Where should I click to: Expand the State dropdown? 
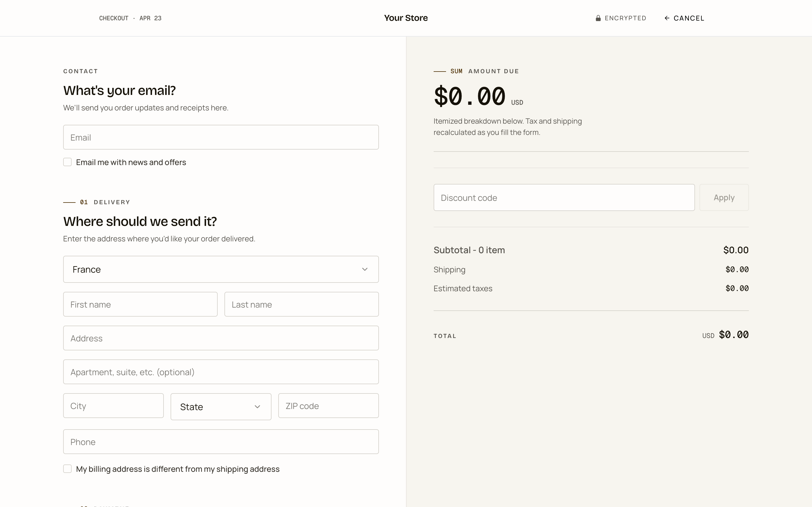tap(215, 407)
